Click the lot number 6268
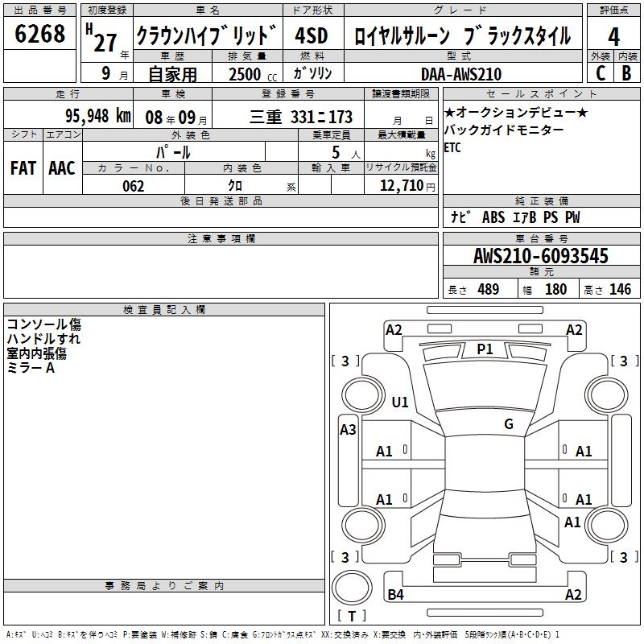The image size is (644, 644). tap(39, 34)
